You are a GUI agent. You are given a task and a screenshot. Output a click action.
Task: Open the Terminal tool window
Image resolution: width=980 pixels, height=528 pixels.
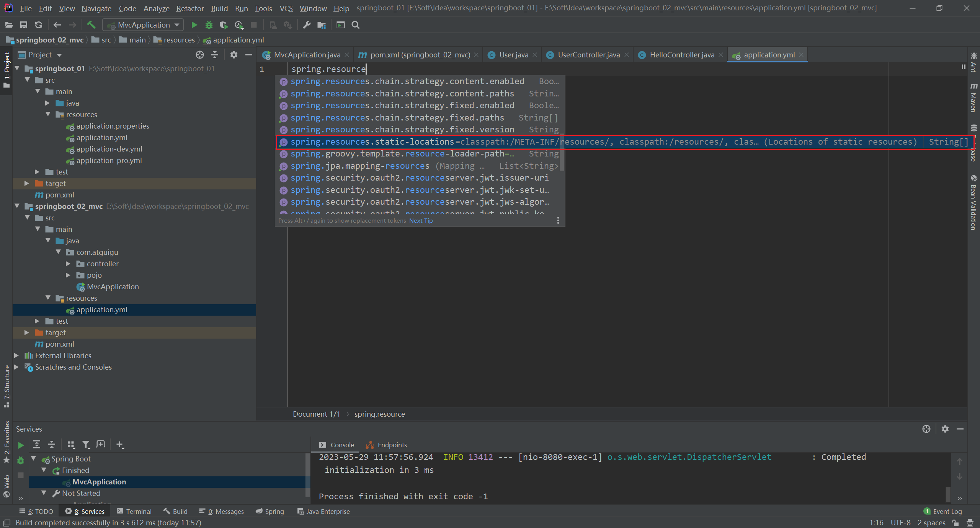pyautogui.click(x=134, y=511)
